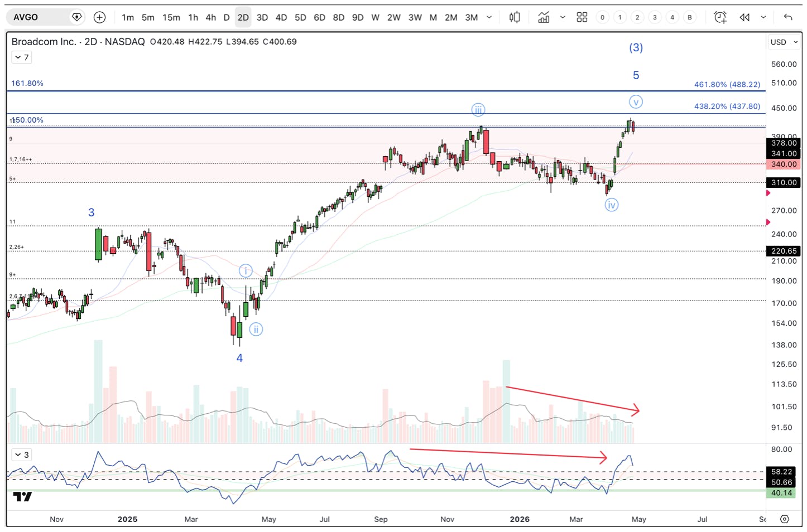Collapse the 3 indicators legend in lower pane
This screenshot has width=807, height=532.
(22, 455)
